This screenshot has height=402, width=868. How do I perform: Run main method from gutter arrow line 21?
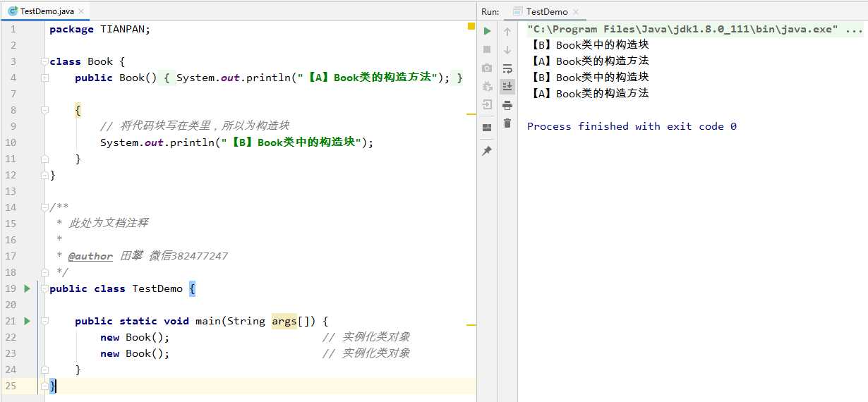(27, 321)
